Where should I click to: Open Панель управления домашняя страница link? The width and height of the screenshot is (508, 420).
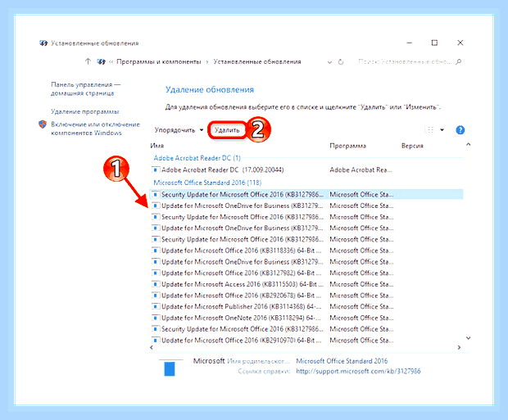[85, 89]
